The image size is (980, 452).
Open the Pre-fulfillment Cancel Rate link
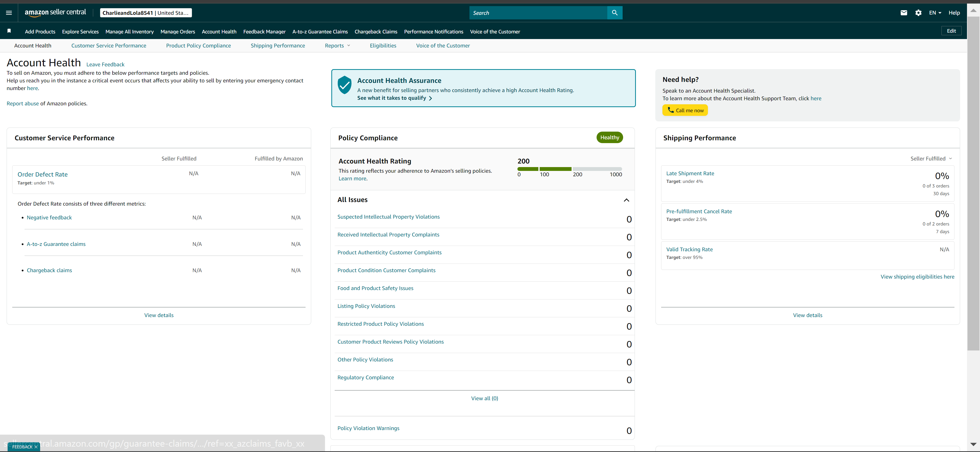coord(699,211)
